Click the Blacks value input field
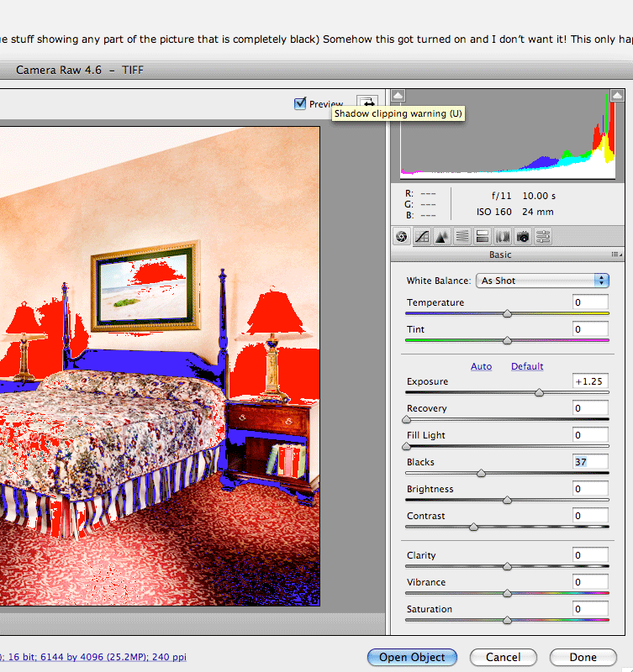633x672 pixels. tap(590, 462)
